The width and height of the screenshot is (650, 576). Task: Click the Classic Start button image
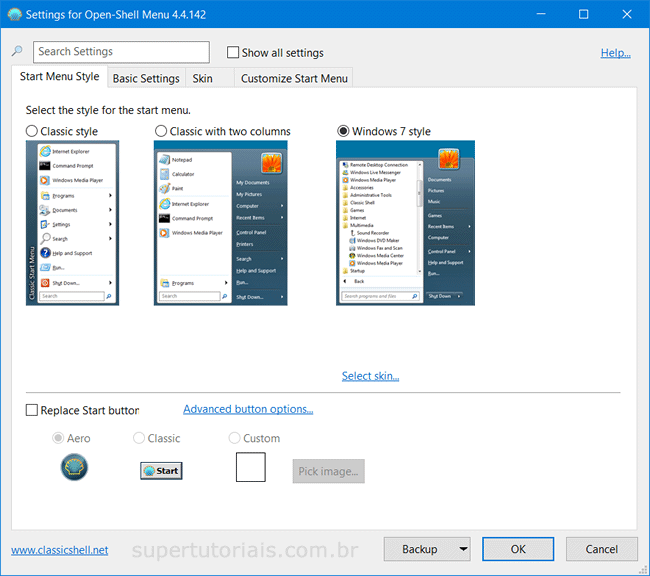point(161,470)
